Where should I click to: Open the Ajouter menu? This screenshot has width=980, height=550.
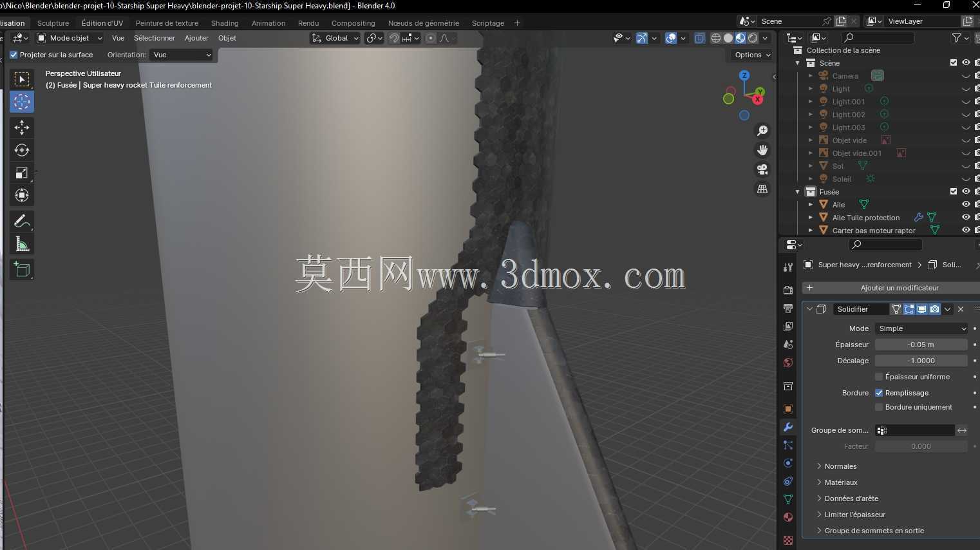pyautogui.click(x=196, y=38)
